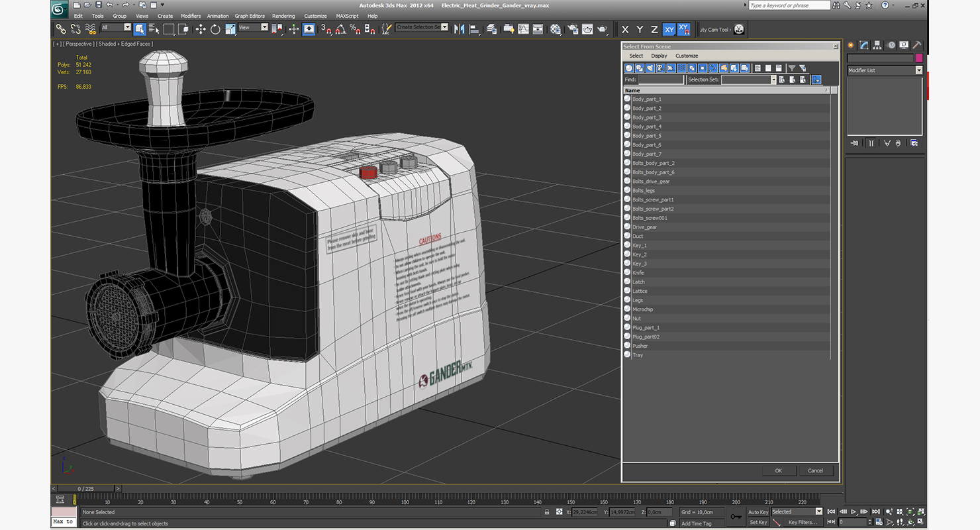Activate Select and Scale tool

[230, 29]
